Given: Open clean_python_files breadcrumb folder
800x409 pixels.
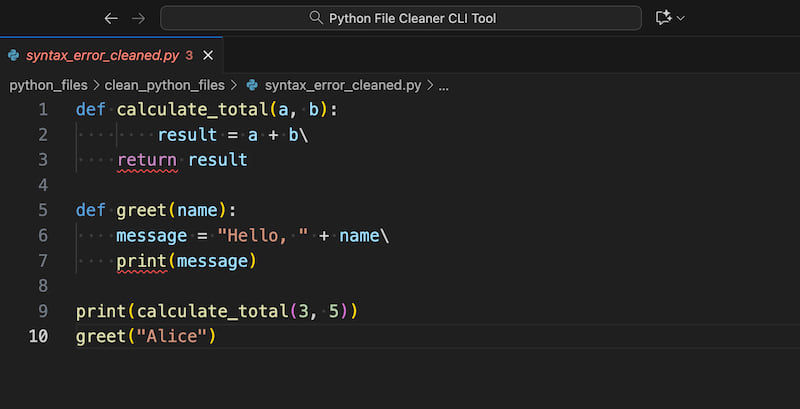Looking at the screenshot, I should (x=164, y=86).
